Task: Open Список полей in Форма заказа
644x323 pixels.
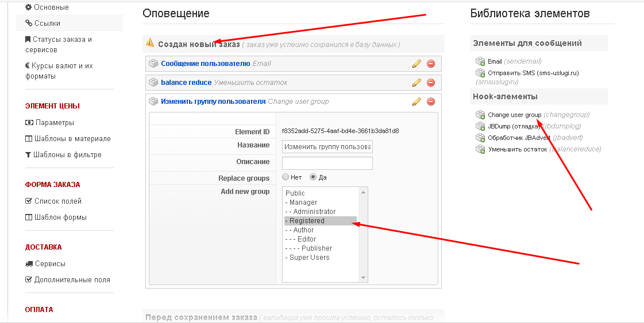Action: pyautogui.click(x=57, y=201)
